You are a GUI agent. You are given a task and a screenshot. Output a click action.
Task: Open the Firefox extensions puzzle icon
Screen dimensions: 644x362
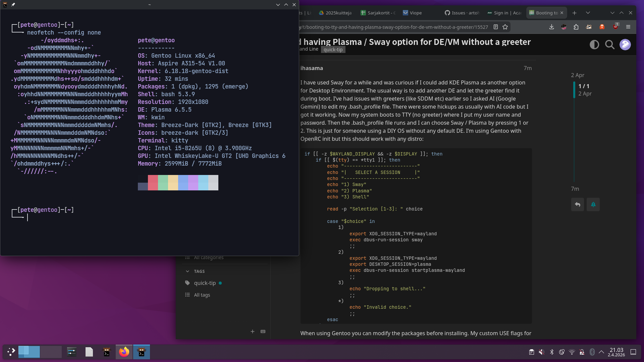point(576,27)
